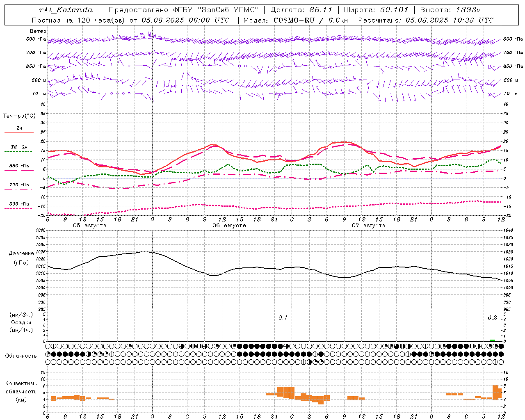Click the Модель COSMO-RU / 6.6км label
This screenshot has height=420, width=525.
point(295,20)
